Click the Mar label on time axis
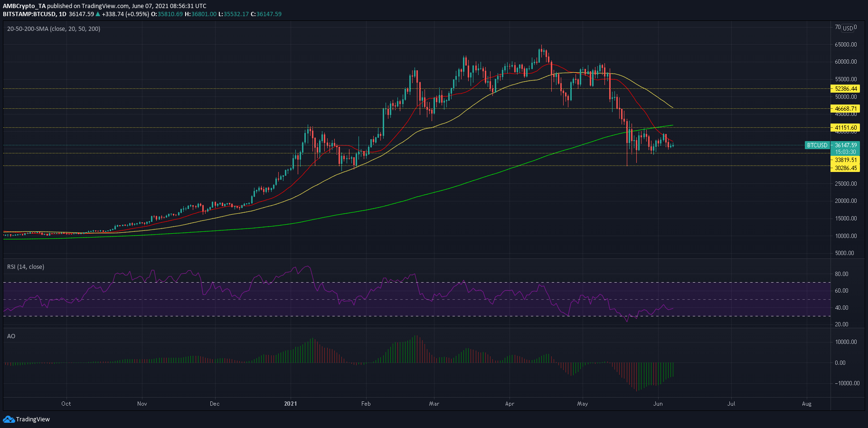 click(434, 404)
